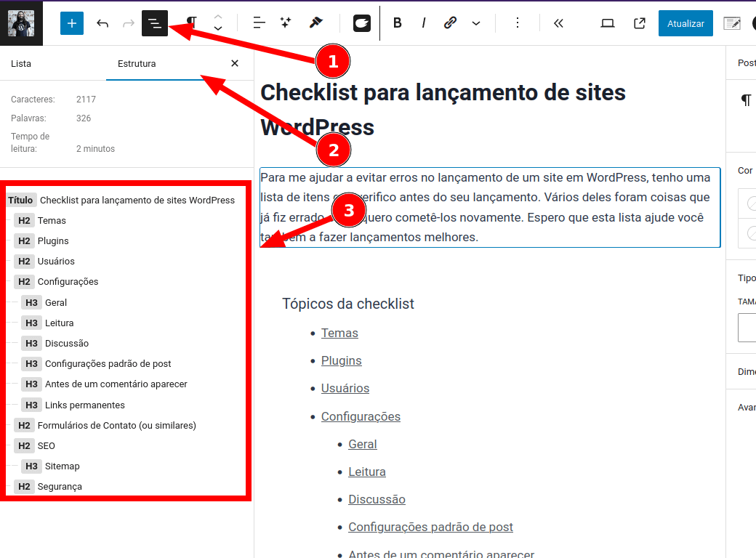Follow the Discussão link in content
Viewport: 756px width, 558px height.
[377, 499]
